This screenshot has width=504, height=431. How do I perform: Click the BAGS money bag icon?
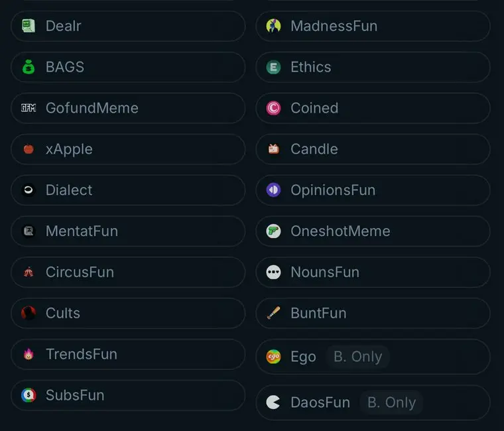29,67
